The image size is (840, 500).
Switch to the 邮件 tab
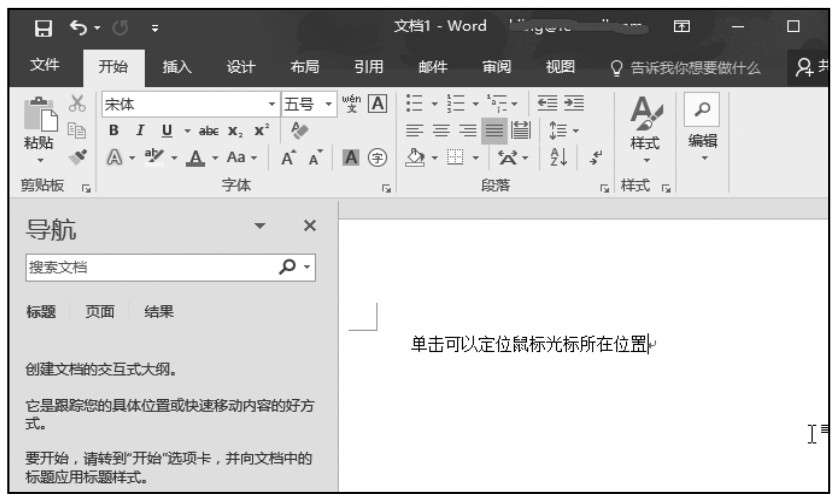click(x=432, y=68)
